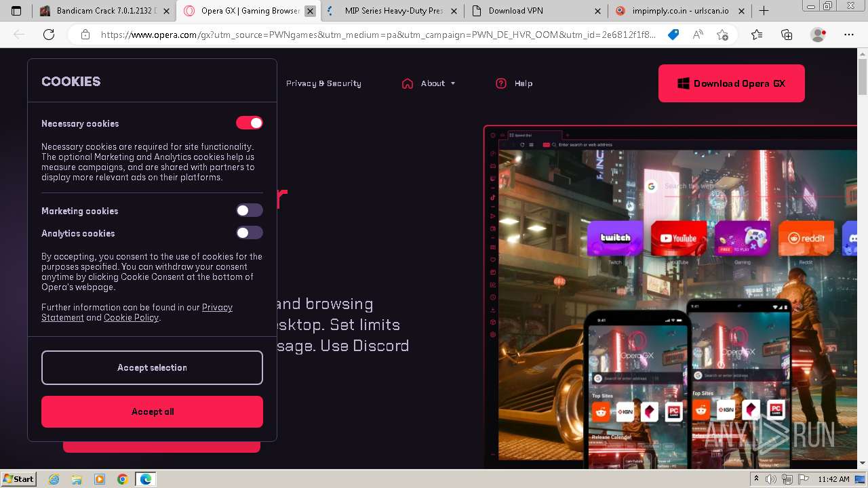Click the address bar URL
This screenshot has height=488, width=868.
click(378, 35)
